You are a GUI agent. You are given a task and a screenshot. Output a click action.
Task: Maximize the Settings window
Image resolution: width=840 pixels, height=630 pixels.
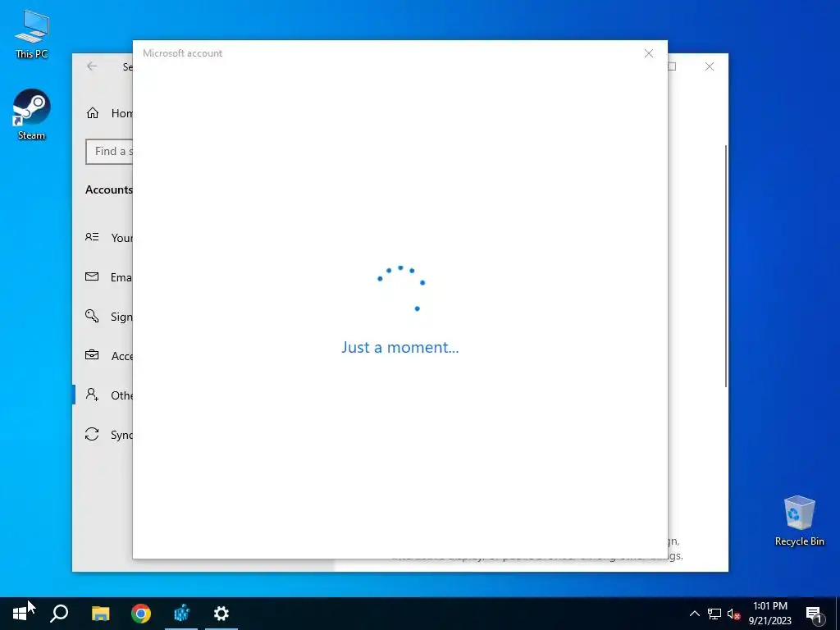pyautogui.click(x=672, y=66)
